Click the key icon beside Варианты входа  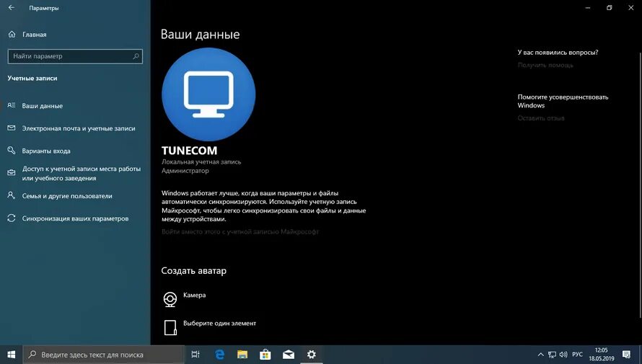click(x=12, y=151)
